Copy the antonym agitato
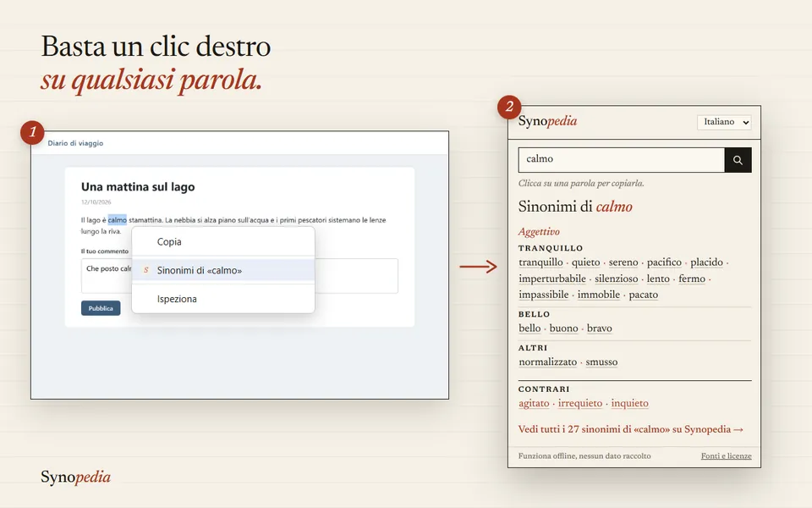The image size is (812, 508). [x=534, y=403]
